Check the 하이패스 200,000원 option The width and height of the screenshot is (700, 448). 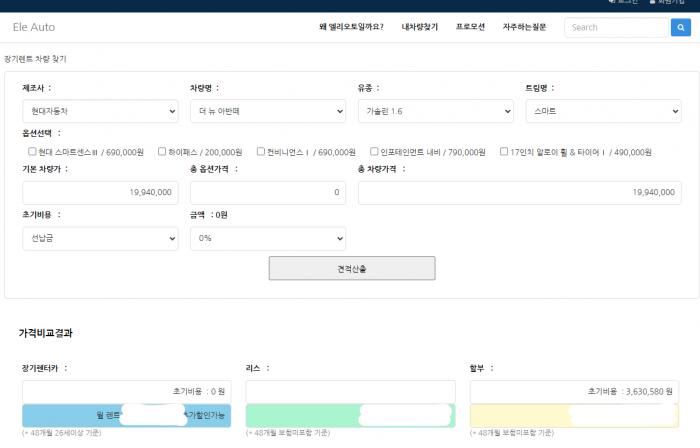point(162,152)
